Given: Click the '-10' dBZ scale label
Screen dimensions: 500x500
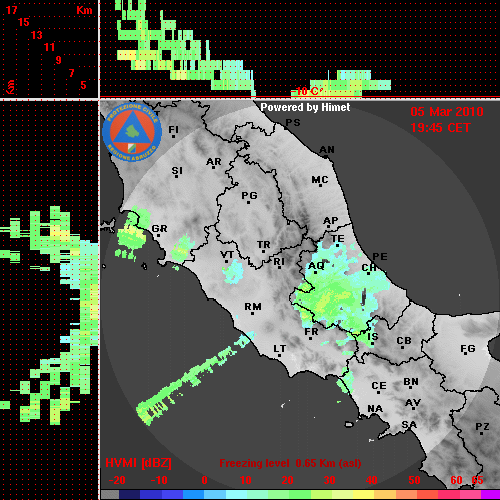Looking at the screenshot, I should (159, 480).
